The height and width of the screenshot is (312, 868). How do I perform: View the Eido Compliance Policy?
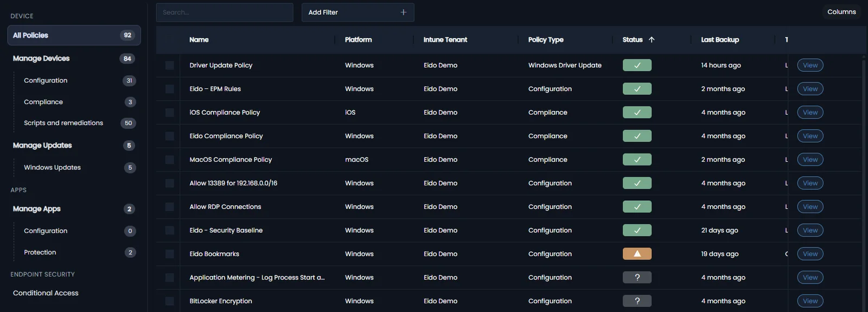[x=810, y=136]
